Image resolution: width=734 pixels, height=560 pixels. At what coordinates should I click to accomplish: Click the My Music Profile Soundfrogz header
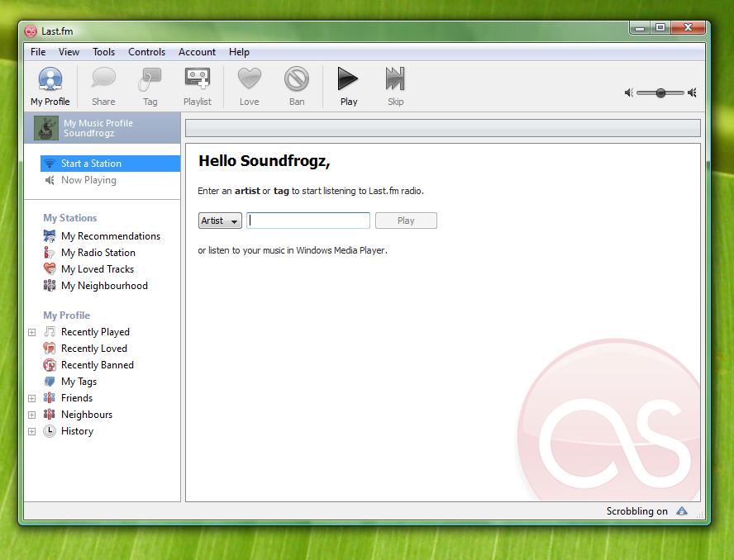(102, 128)
